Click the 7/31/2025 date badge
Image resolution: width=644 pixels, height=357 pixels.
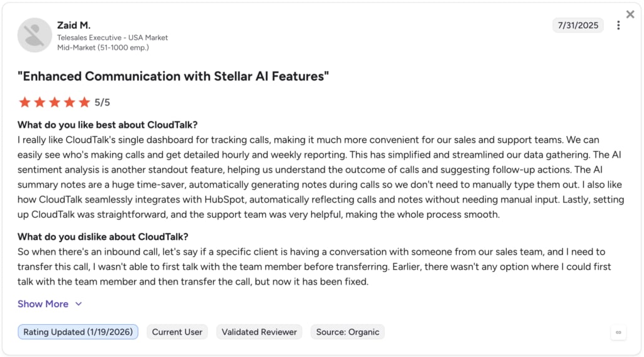pos(578,25)
